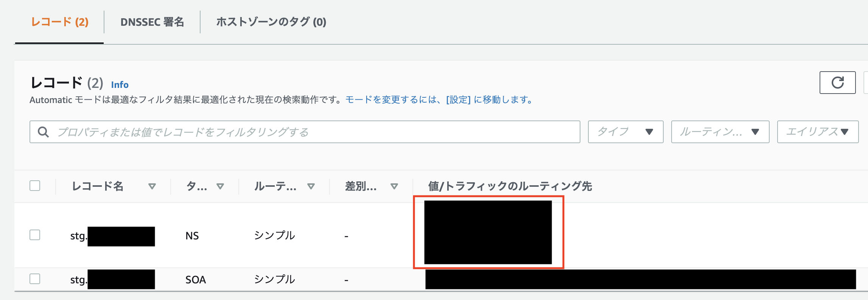Click the 値/トラフィックのルーティング先 column header
This screenshot has width=868, height=300.
510,186
